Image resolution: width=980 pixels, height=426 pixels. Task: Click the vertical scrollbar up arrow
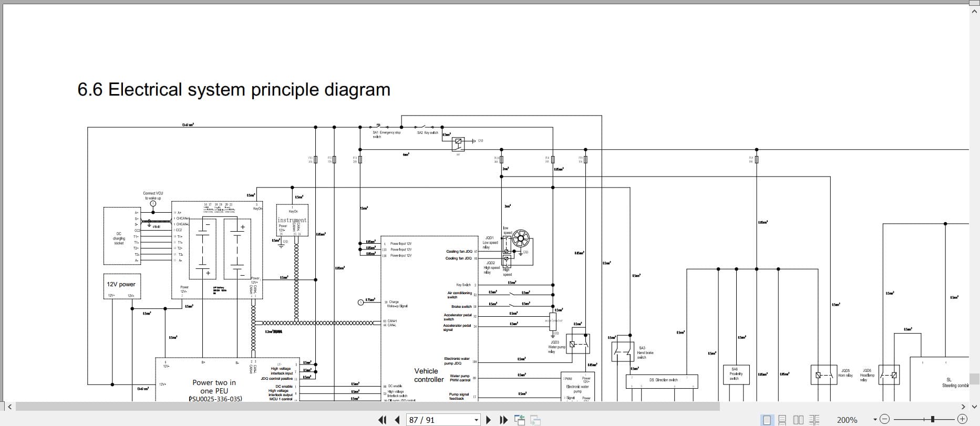[974, 11]
